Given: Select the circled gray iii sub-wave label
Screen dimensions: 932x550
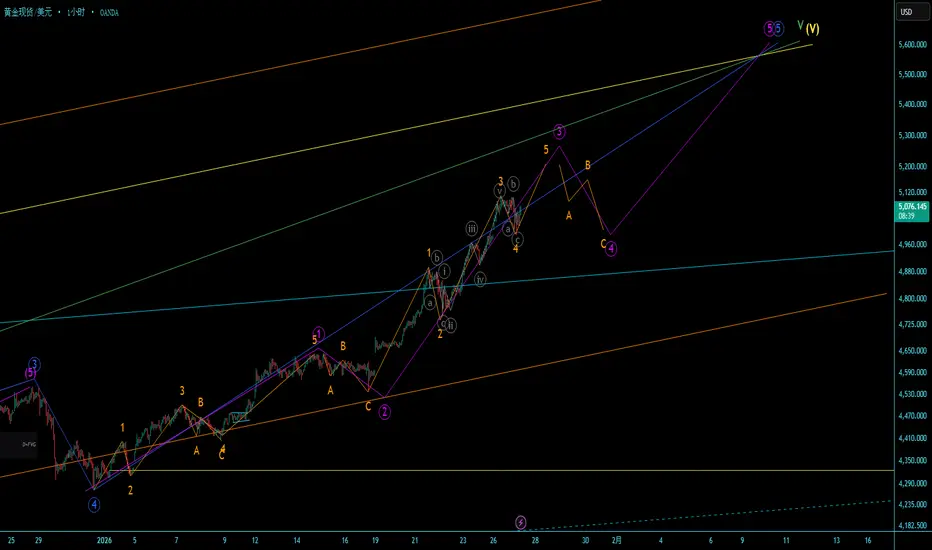Looking at the screenshot, I should (471, 228).
